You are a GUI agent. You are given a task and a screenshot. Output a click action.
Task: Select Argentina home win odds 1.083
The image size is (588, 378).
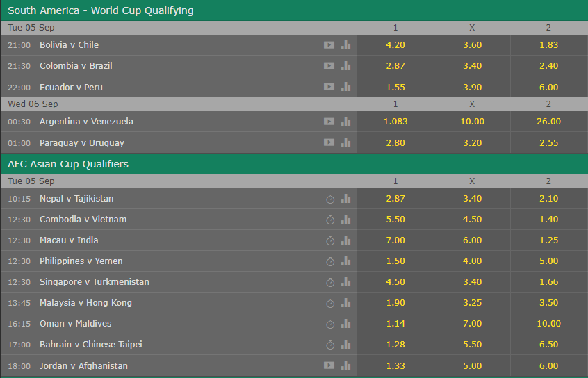point(395,122)
